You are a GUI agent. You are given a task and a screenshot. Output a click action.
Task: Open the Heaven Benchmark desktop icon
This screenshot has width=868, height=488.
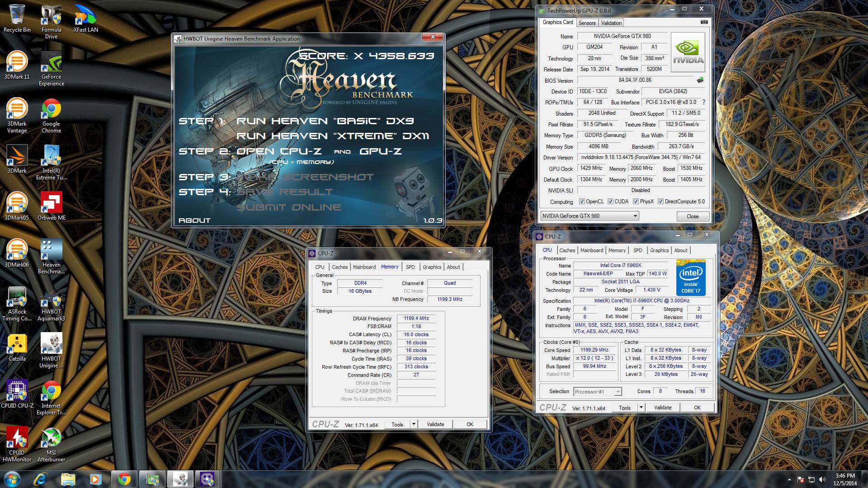pyautogui.click(x=51, y=257)
